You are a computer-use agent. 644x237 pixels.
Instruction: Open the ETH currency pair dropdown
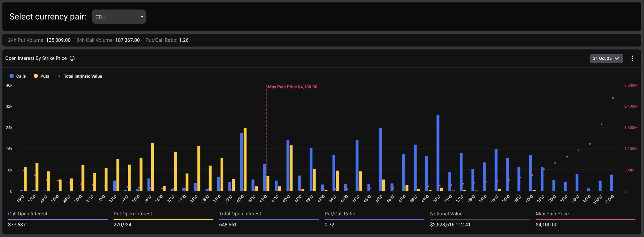point(119,17)
